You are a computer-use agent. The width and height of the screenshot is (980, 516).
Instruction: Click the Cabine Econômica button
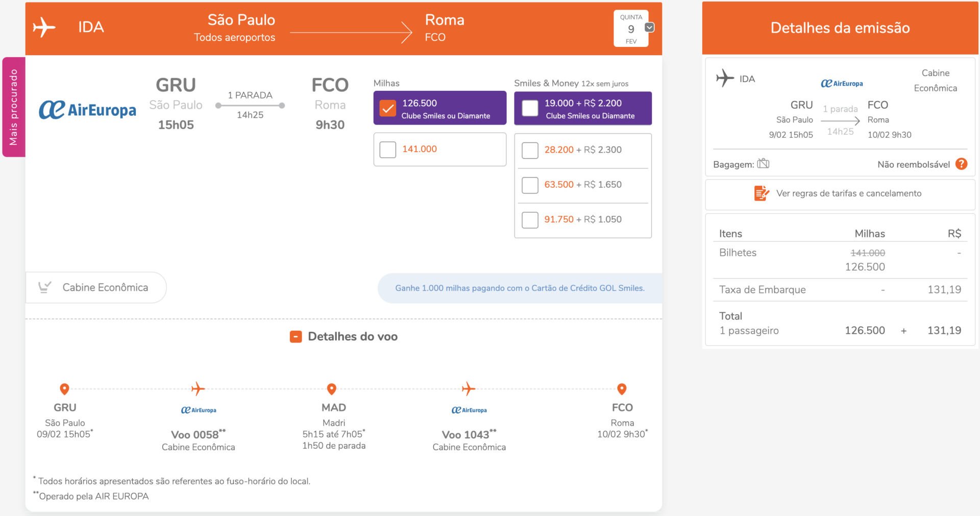point(96,287)
